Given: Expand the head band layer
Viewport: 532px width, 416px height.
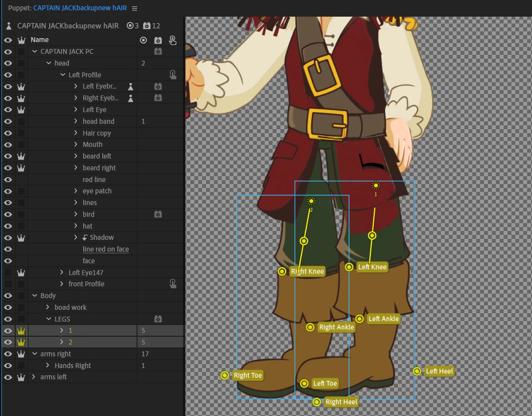Looking at the screenshot, I should [76, 121].
